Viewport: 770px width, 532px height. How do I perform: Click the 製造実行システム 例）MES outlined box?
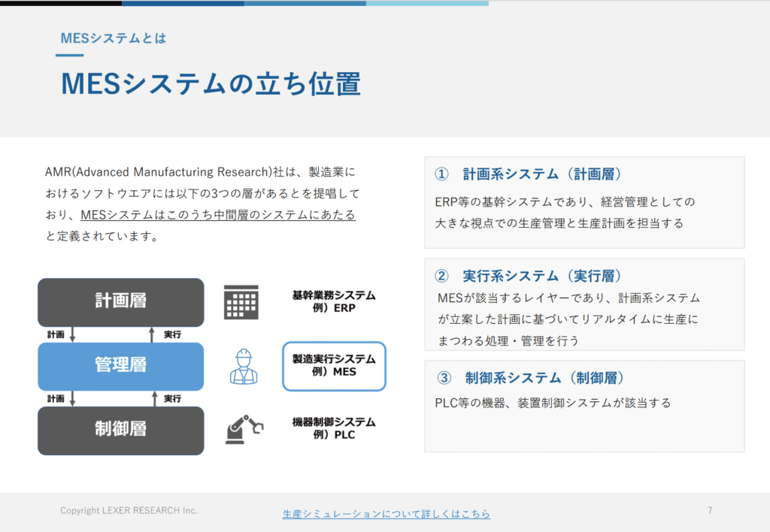[334, 366]
